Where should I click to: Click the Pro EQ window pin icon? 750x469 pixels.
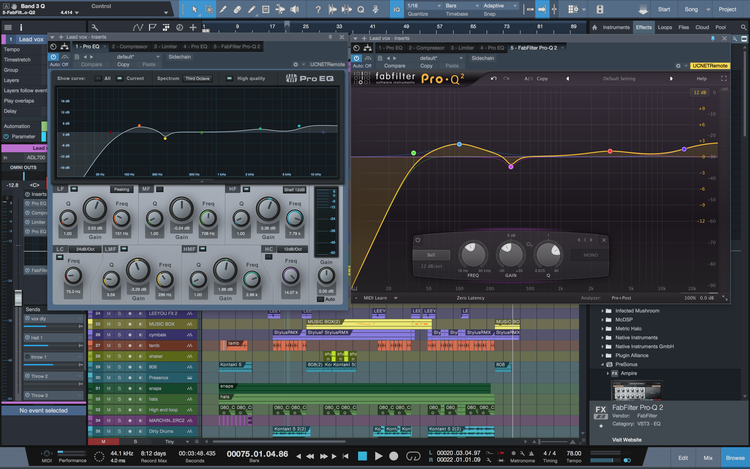pos(330,37)
